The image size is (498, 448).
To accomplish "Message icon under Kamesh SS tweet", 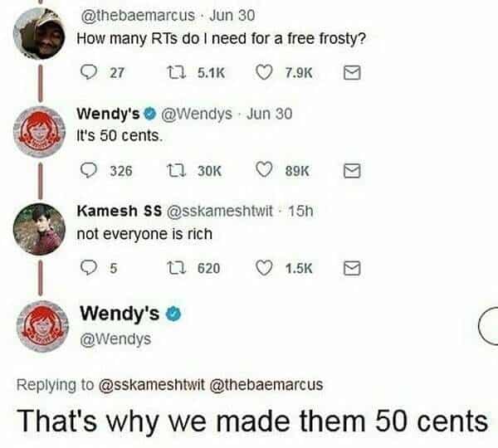I will pyautogui.click(x=352, y=268).
